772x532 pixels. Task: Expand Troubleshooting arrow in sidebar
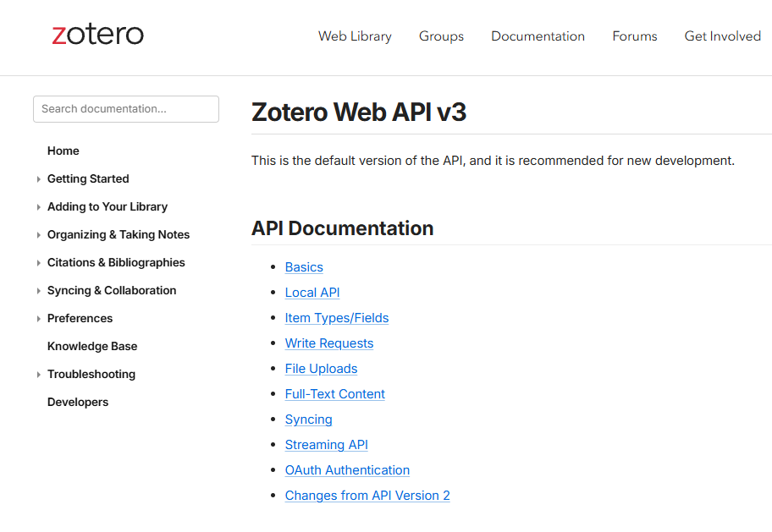click(38, 375)
